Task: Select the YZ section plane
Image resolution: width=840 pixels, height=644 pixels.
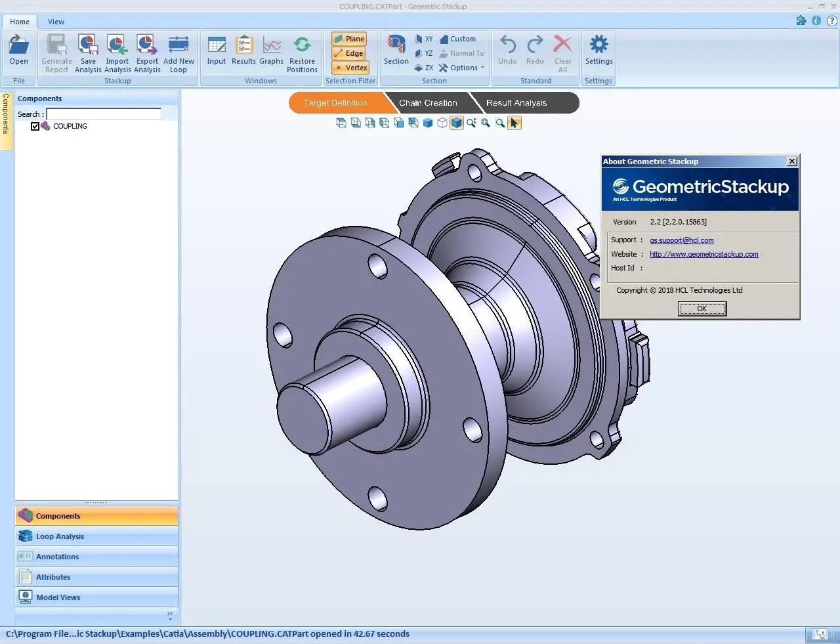Action: coord(423,53)
